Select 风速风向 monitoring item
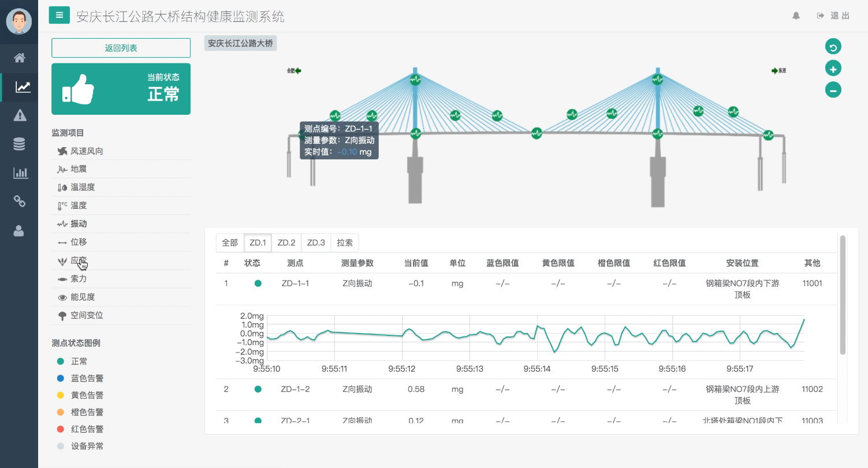The image size is (868, 468). (87, 151)
